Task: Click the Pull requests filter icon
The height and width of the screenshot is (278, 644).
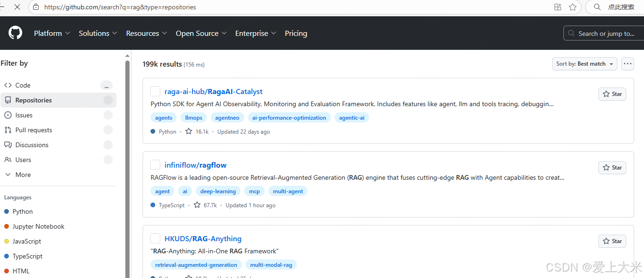Action: point(8,130)
